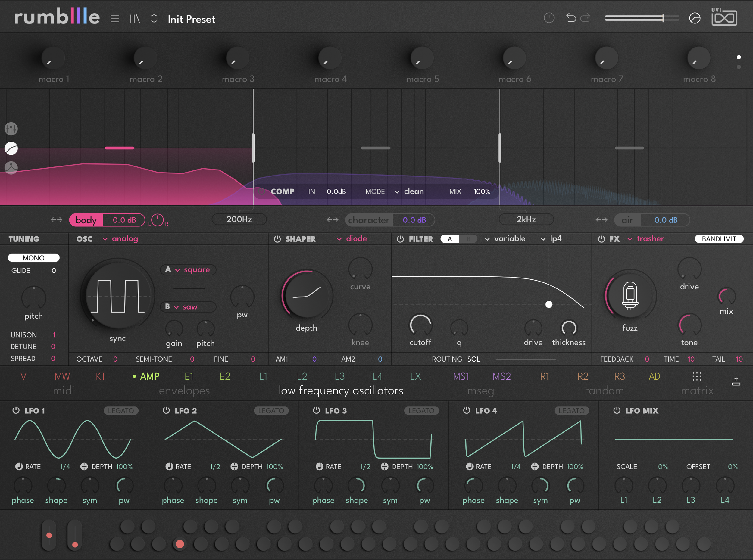
Task: Click the 2kHz crossover frequency field
Action: [x=526, y=219]
